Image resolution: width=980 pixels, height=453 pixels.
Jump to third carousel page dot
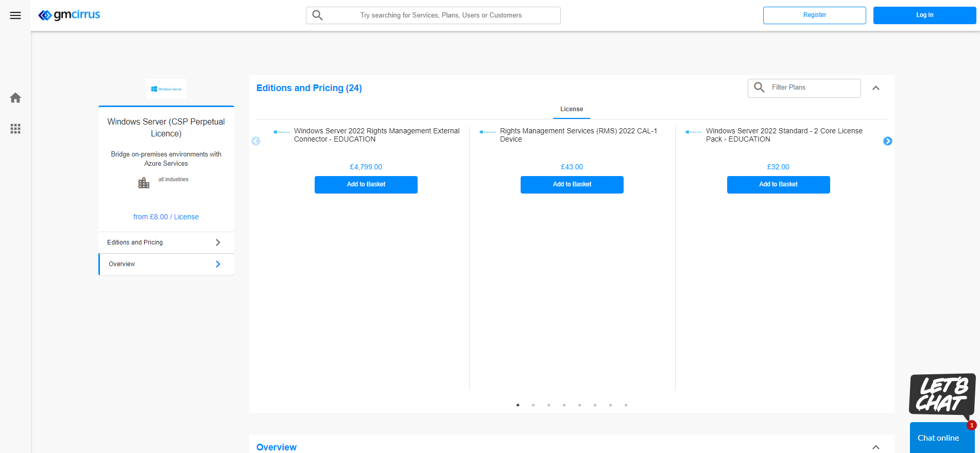[548, 405]
